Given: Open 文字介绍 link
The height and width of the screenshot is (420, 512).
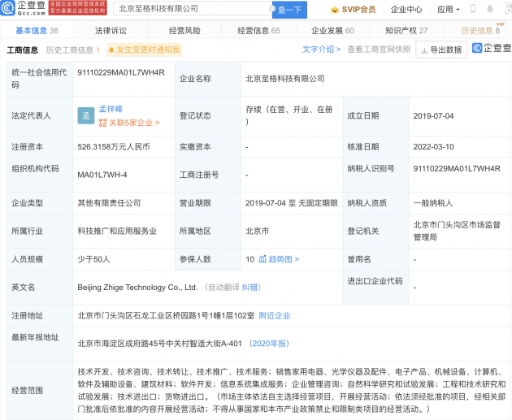Looking at the screenshot, I should coord(321,50).
